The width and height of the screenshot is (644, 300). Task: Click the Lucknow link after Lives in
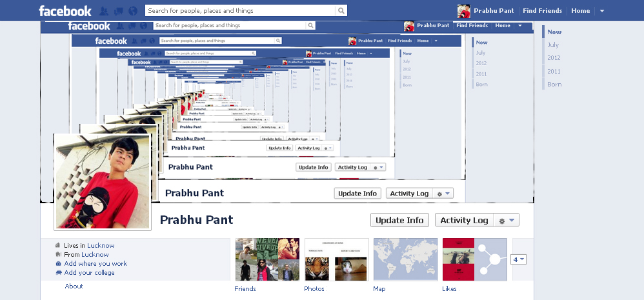pos(101,245)
